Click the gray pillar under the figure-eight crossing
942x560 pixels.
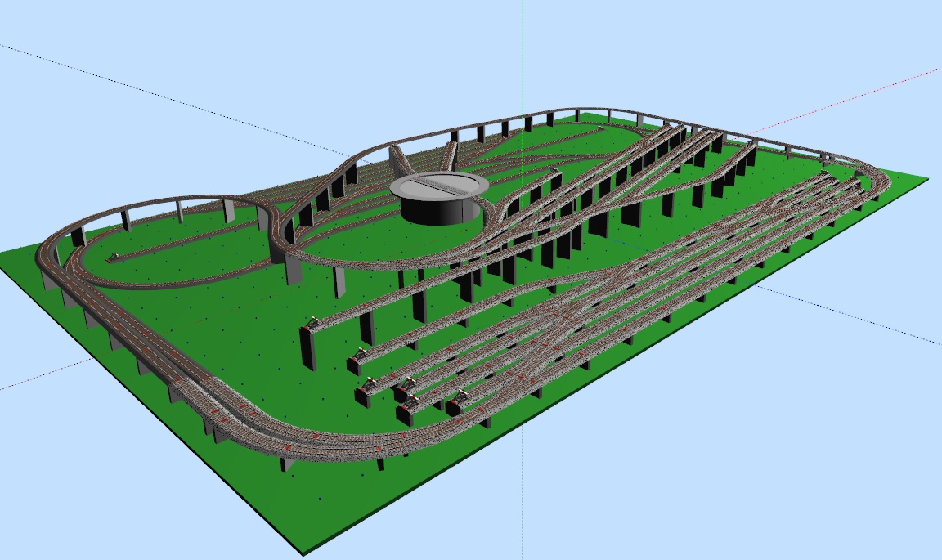pos(278,241)
